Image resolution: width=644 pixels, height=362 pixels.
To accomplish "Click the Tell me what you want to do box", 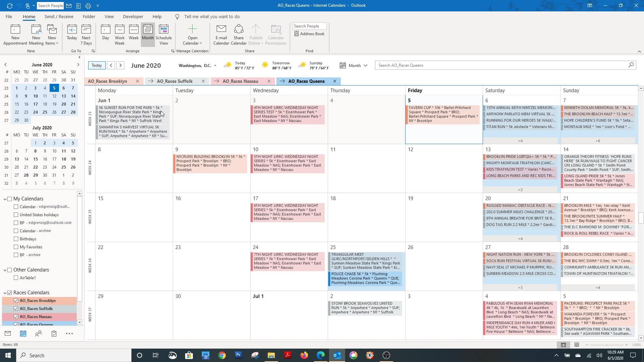I will [x=212, y=16].
